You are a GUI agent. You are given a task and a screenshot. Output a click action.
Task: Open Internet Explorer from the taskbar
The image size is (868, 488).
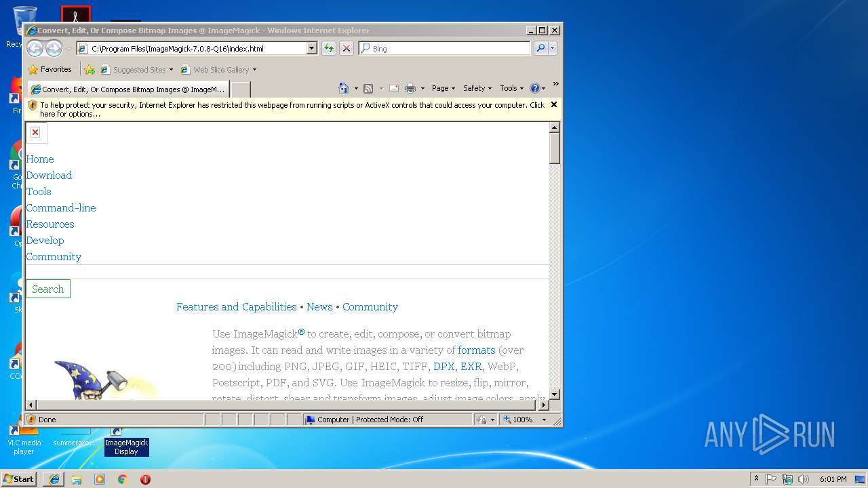point(54,479)
